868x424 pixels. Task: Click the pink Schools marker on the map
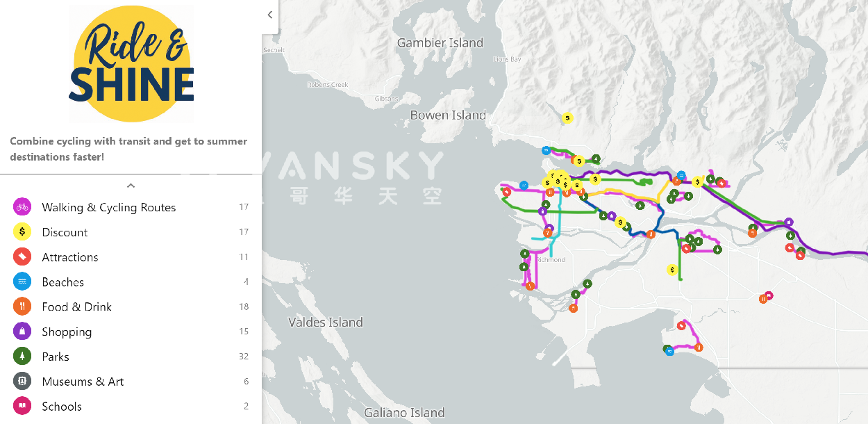click(769, 296)
